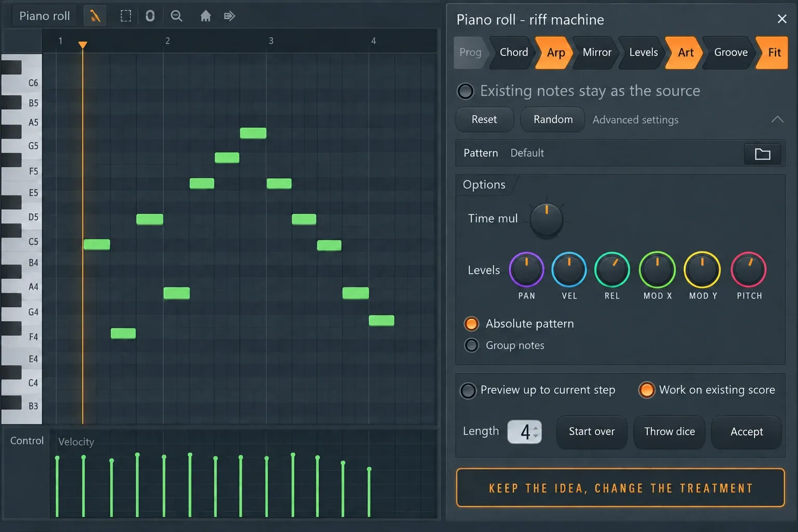Open the Arp step tab

(x=555, y=52)
